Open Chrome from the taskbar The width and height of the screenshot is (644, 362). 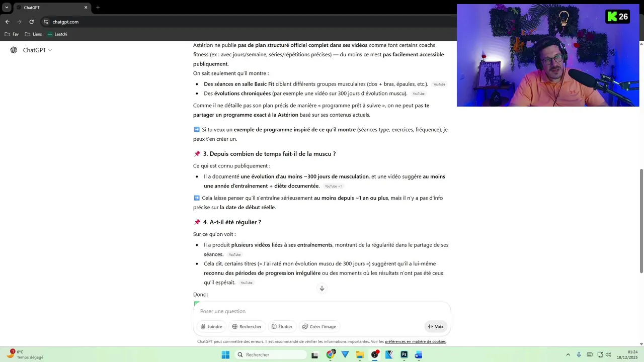(x=331, y=354)
